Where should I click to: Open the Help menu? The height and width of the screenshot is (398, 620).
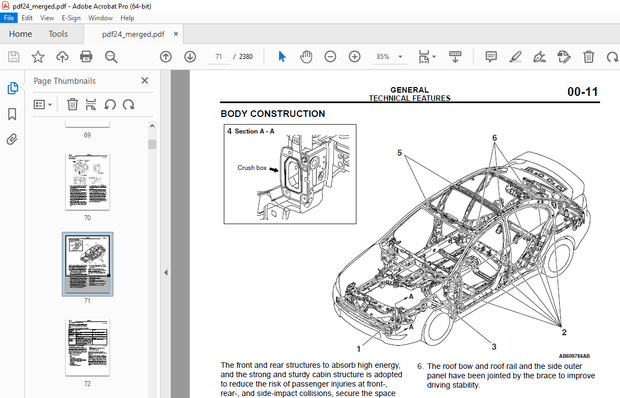pos(127,18)
